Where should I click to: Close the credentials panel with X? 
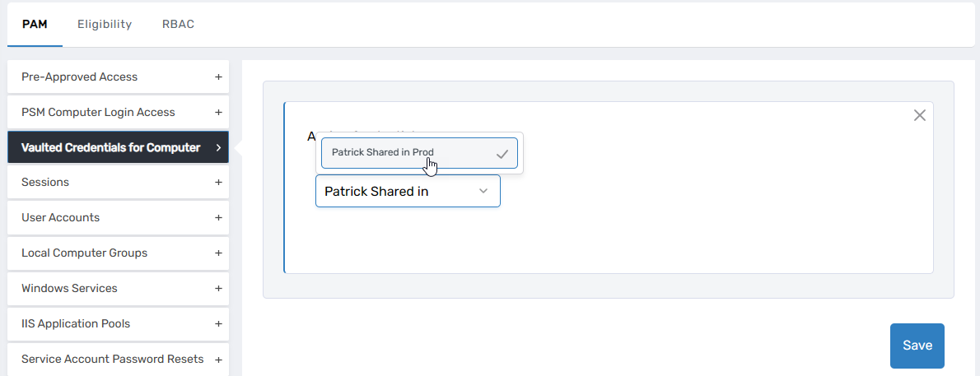(x=920, y=116)
